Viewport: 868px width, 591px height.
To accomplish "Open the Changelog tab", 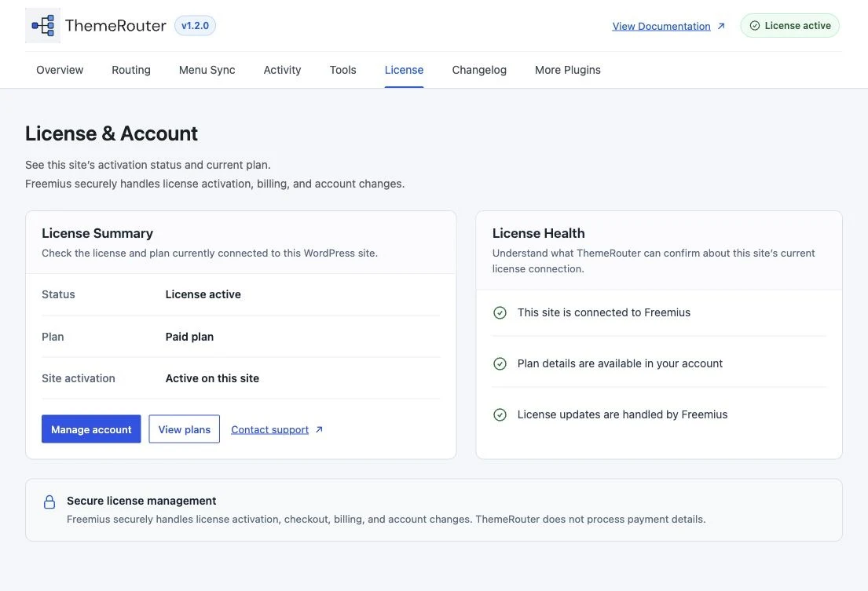I will (x=479, y=70).
